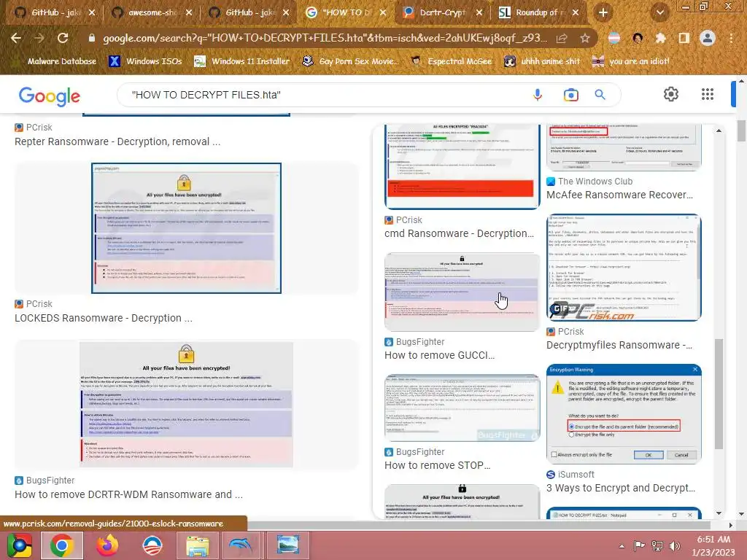
Task: Open the Espectral McGee bookmark
Action: pyautogui.click(x=451, y=61)
